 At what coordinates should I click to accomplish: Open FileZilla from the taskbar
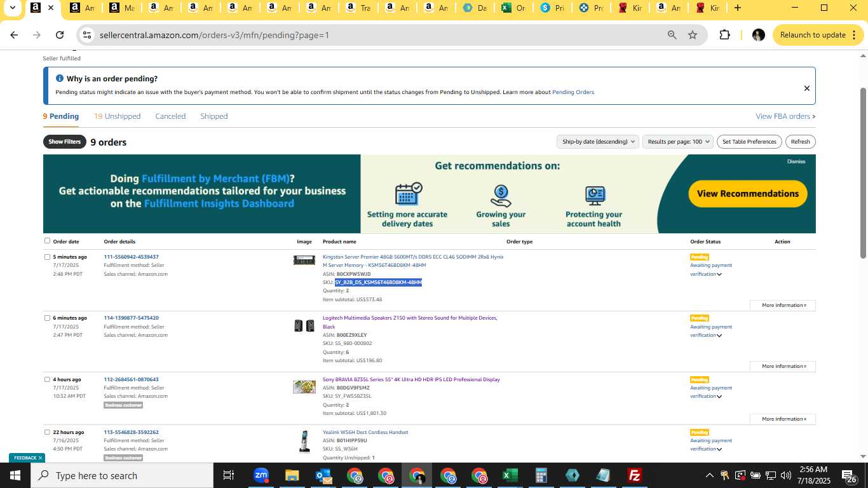coord(634,475)
